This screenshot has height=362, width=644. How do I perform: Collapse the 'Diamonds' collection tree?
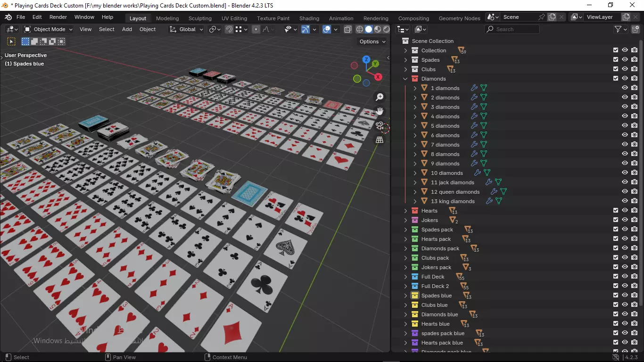click(x=405, y=79)
